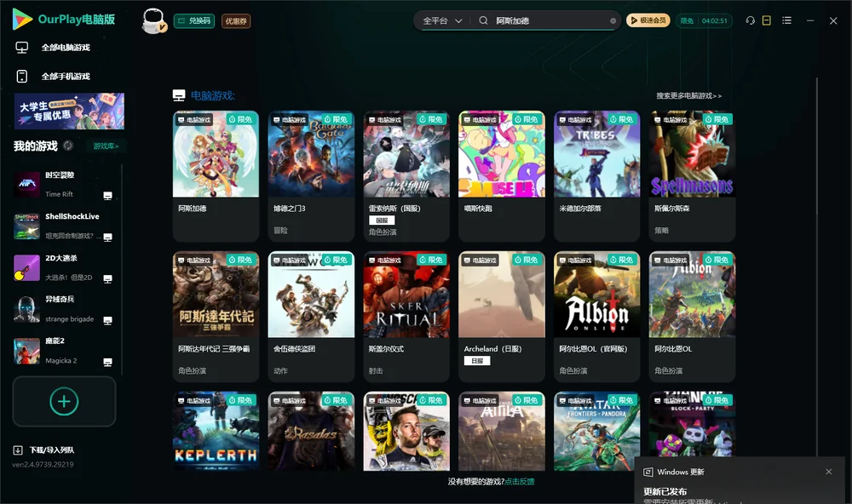Select 异域奇兵 in my games list
Viewport: 852px width, 504px height.
point(64,309)
